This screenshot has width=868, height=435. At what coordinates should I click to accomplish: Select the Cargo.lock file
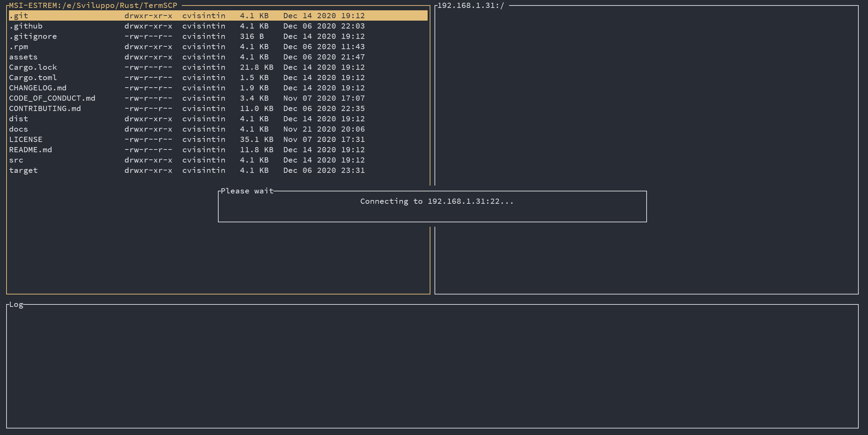pos(33,67)
